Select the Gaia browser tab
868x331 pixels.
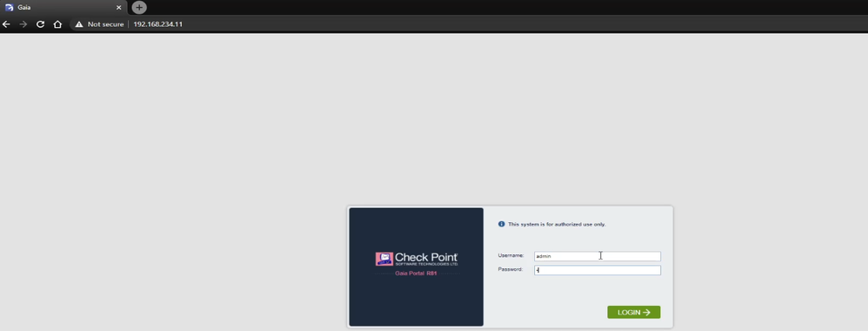63,8
